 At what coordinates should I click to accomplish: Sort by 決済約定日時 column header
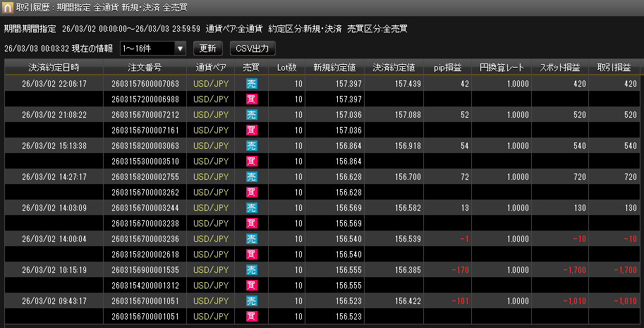pos(54,68)
